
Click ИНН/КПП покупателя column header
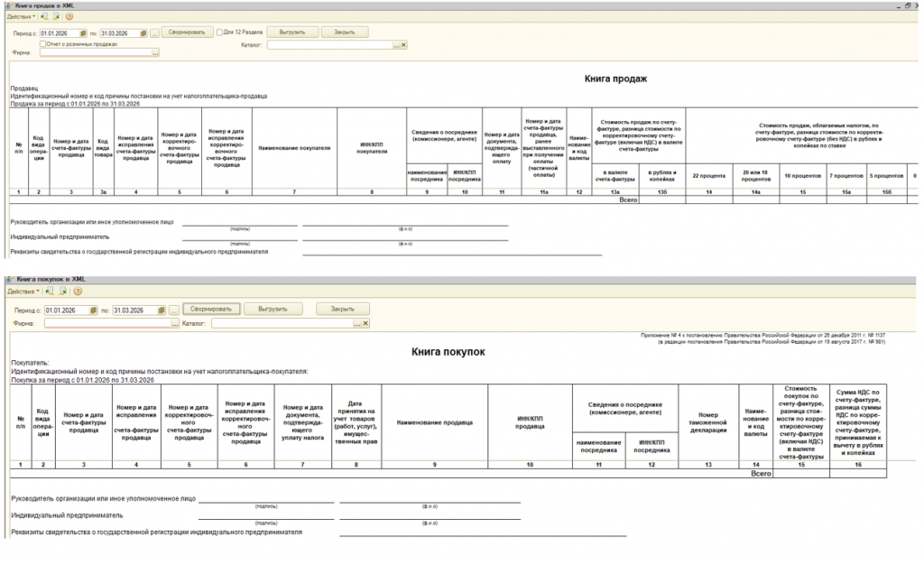(372, 148)
